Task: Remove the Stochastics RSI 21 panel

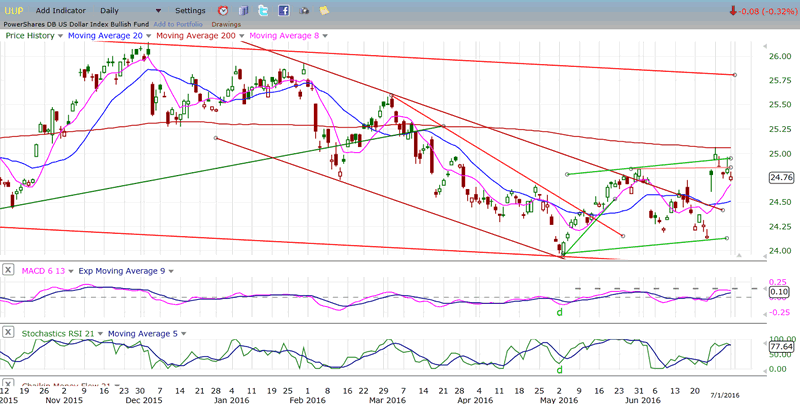Action: pyautogui.click(x=8, y=332)
